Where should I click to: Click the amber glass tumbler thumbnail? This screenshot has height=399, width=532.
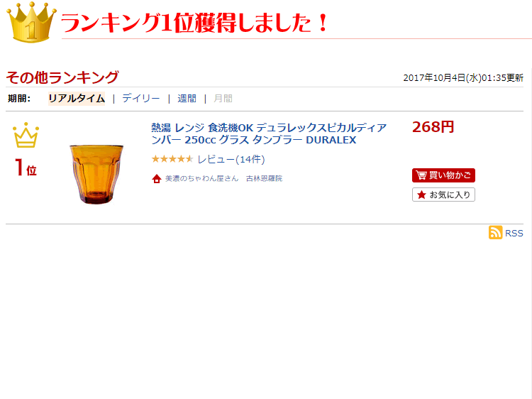pos(96,174)
